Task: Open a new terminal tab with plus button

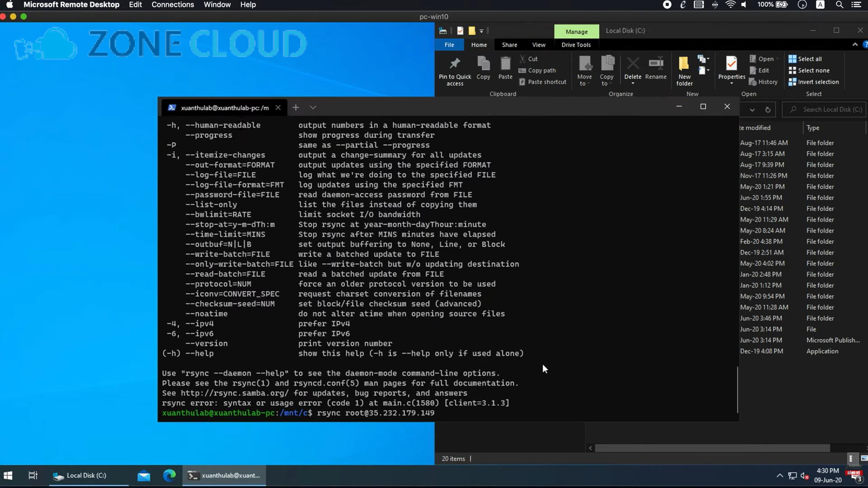Action: click(x=296, y=107)
